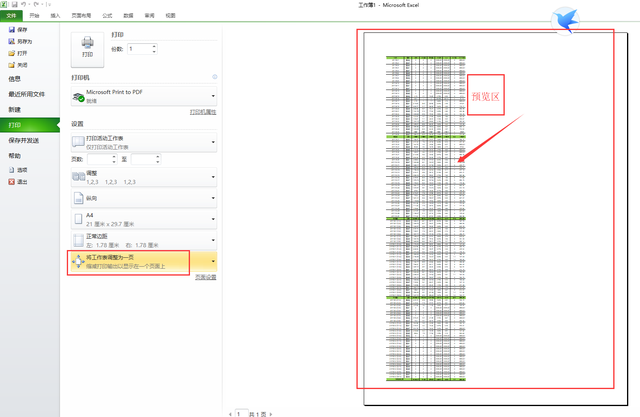Open 打印活动工作表 print range dropdown

144,142
